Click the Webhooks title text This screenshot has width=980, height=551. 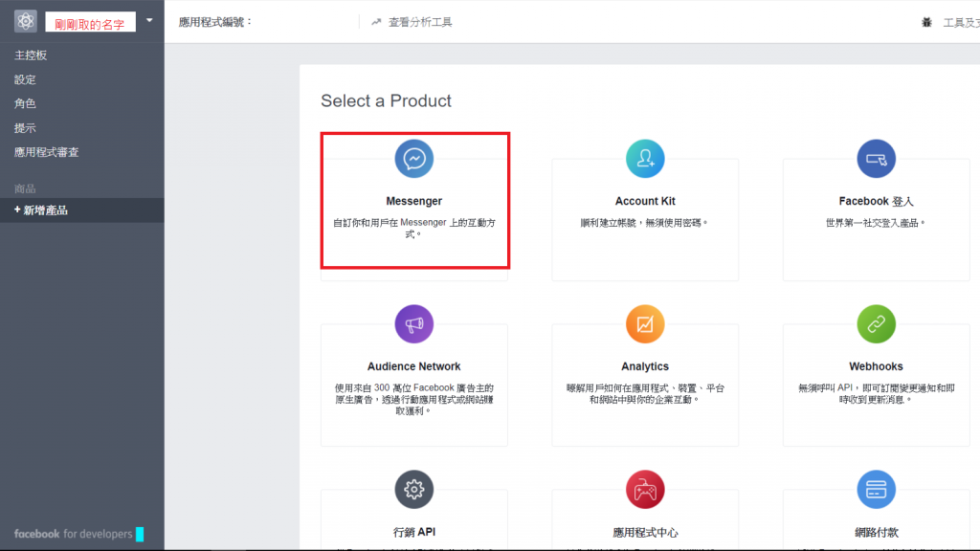point(876,366)
